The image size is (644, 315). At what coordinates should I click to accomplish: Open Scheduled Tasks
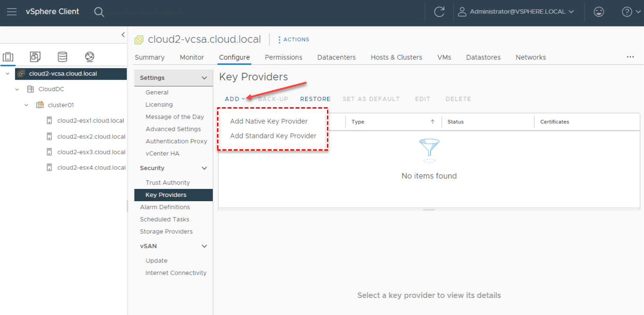click(x=165, y=219)
